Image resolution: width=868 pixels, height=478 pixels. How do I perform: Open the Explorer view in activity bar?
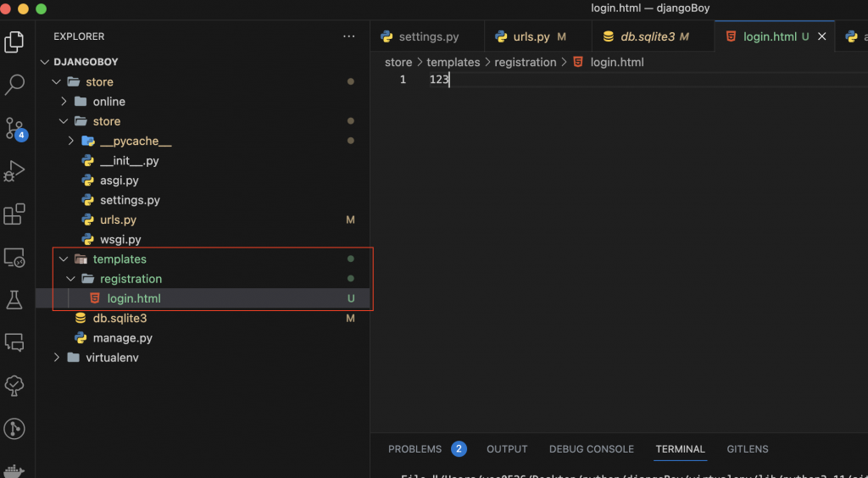click(14, 42)
